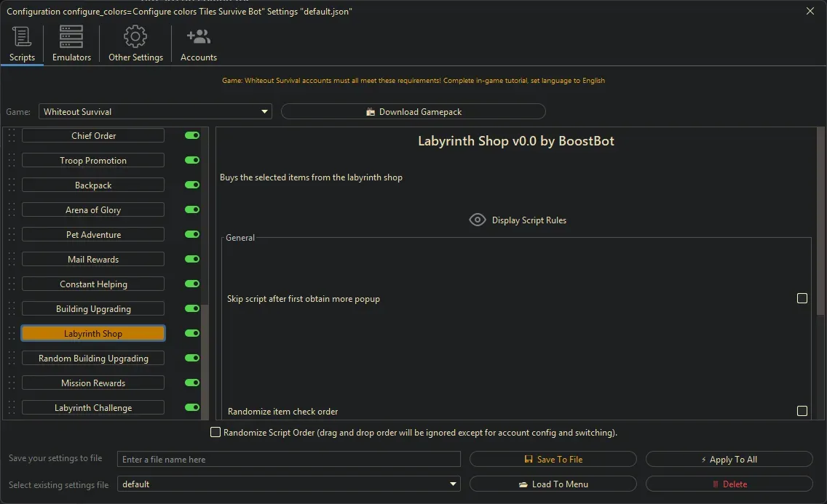Open the Emulators server icon
Screen dimensions: 827x504
coord(71,37)
